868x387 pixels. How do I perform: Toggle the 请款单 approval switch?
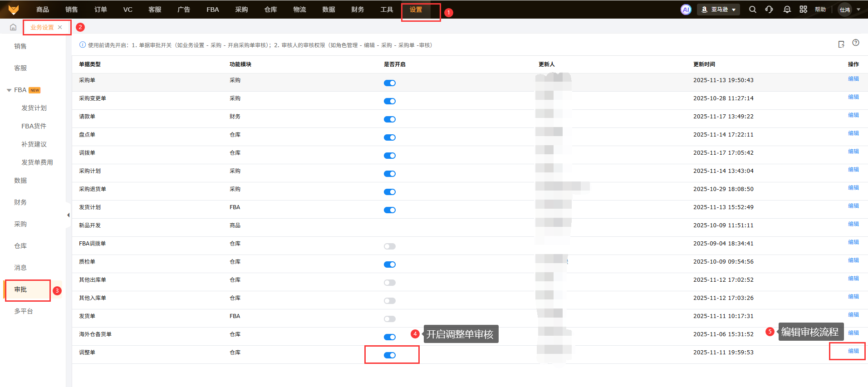[390, 119]
